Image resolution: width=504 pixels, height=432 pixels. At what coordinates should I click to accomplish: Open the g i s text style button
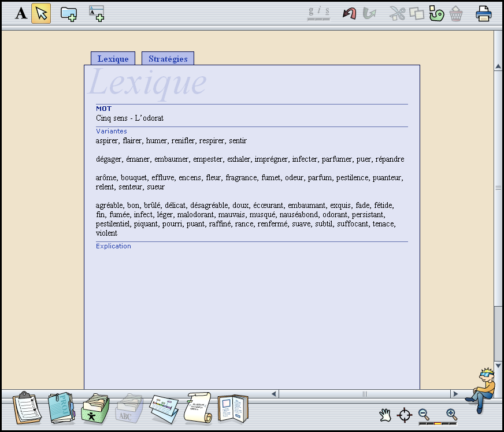(x=318, y=13)
